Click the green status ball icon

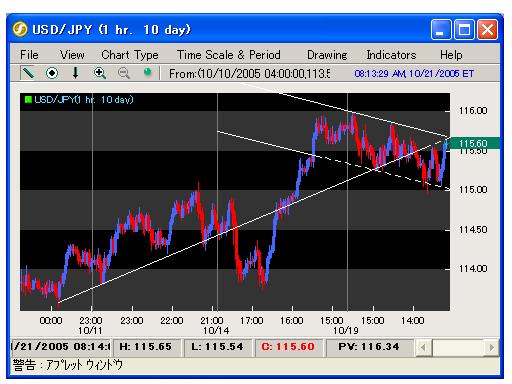click(147, 72)
